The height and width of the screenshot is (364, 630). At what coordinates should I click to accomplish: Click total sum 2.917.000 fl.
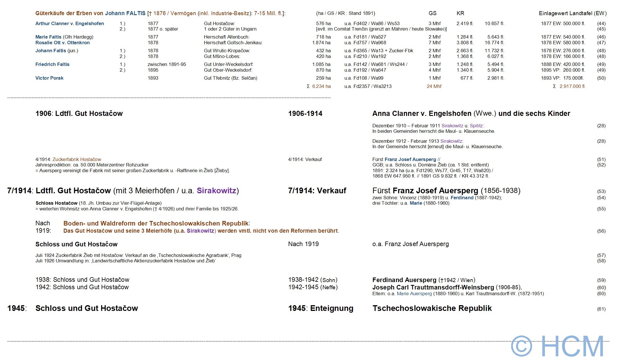(x=572, y=87)
